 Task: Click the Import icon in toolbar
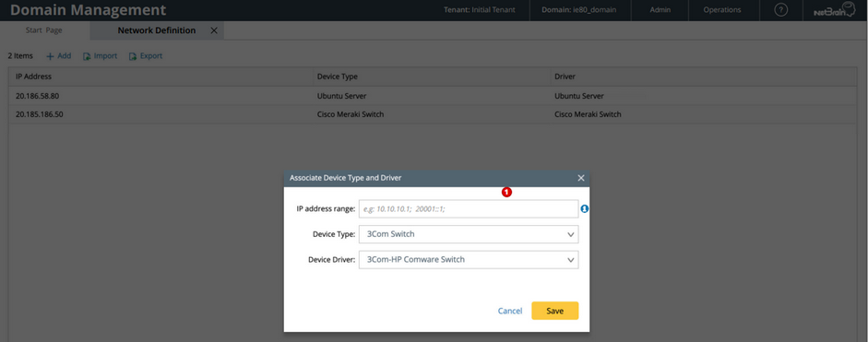pos(87,56)
